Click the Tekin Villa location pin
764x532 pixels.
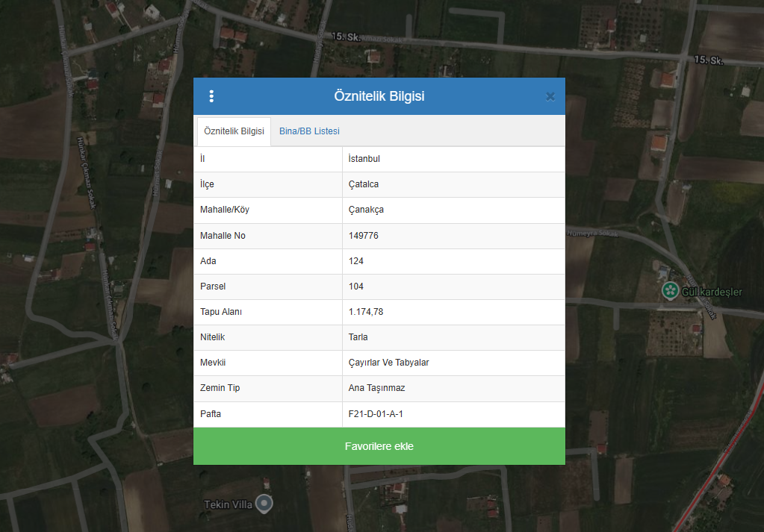263,504
